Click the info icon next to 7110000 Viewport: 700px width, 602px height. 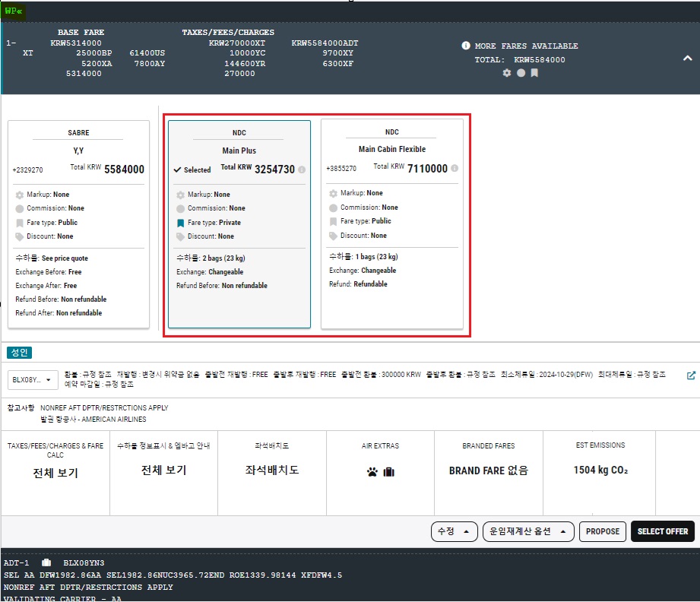click(455, 169)
